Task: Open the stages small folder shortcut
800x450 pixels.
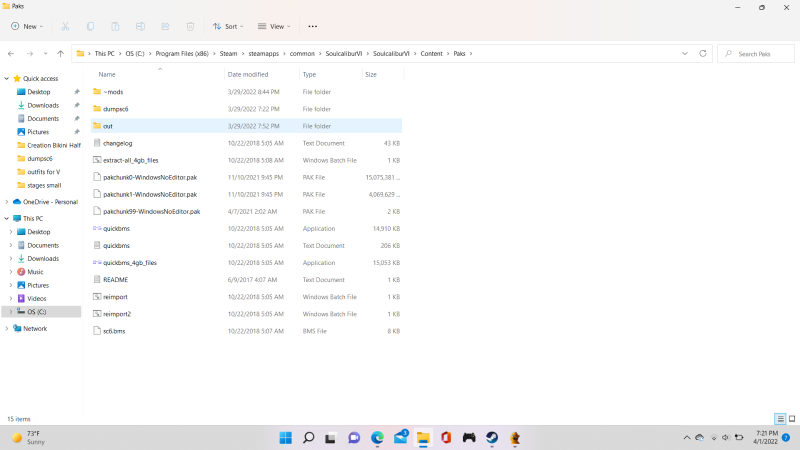Action: tap(44, 185)
